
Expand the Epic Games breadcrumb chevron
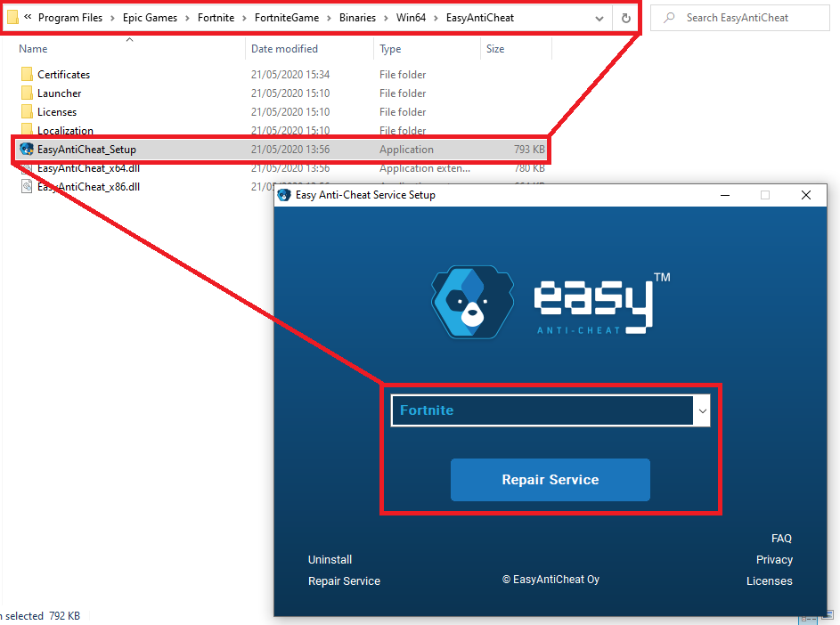(187, 18)
